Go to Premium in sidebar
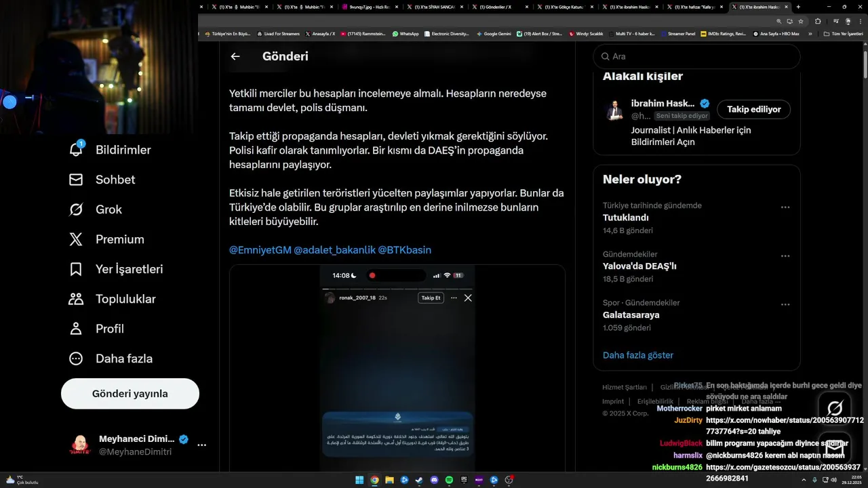This screenshot has width=868, height=488. [106, 239]
